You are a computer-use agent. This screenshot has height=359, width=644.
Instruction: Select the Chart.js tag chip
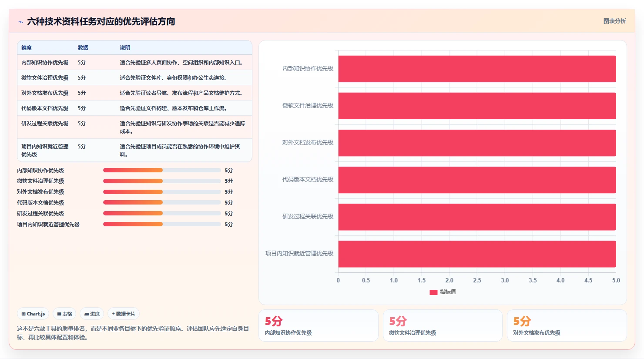[33, 314]
